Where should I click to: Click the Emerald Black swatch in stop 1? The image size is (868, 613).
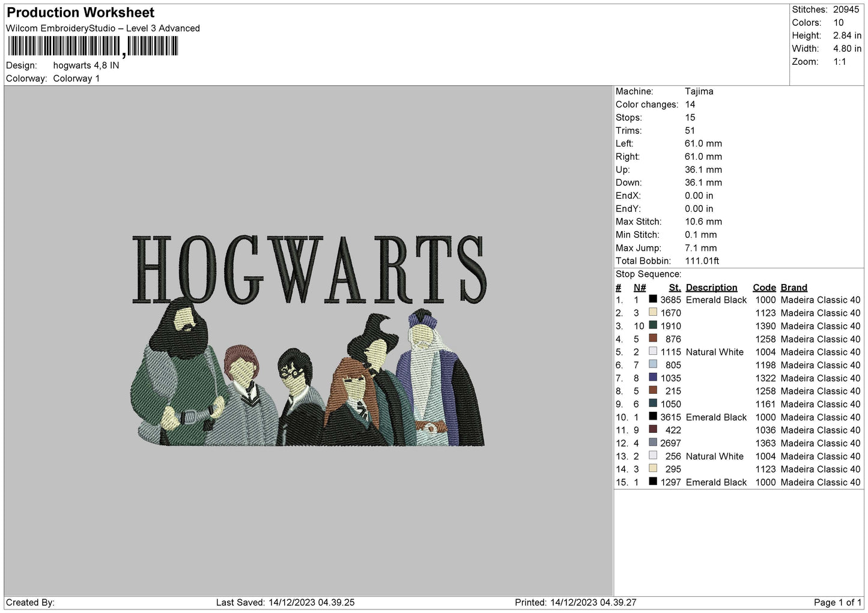pyautogui.click(x=653, y=299)
